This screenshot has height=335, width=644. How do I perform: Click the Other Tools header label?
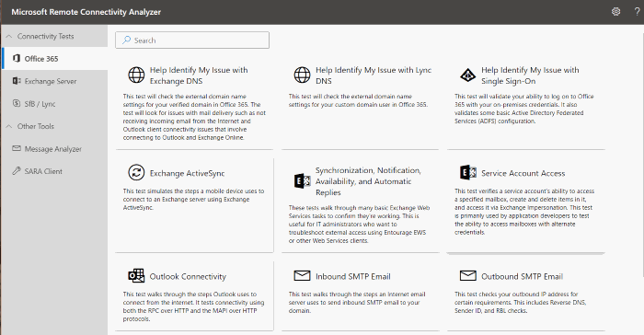tap(36, 126)
